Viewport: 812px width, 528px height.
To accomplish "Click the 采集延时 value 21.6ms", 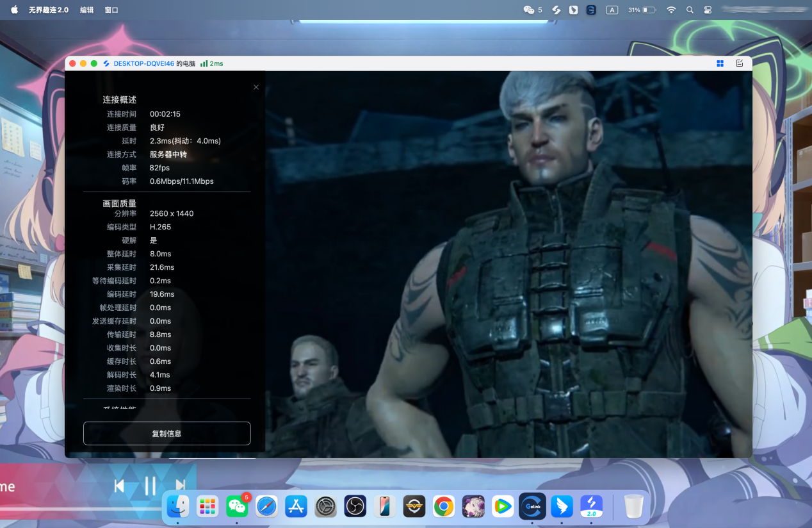I will coord(162,267).
